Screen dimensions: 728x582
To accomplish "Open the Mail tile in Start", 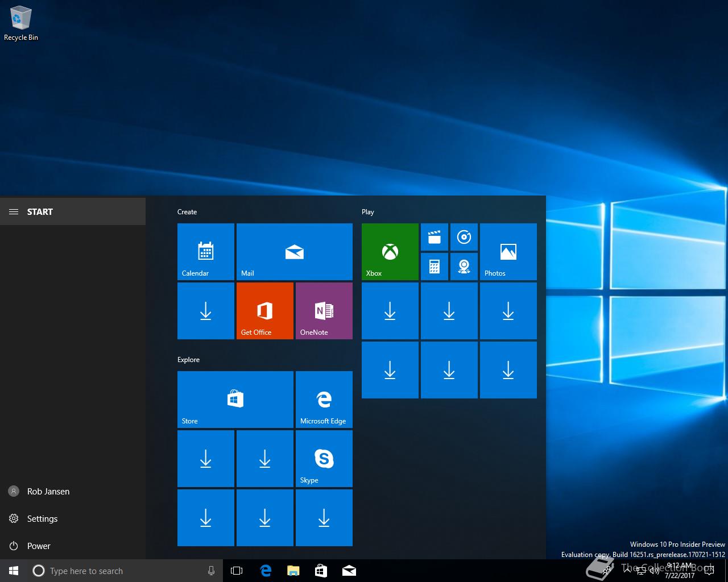I will [295, 252].
